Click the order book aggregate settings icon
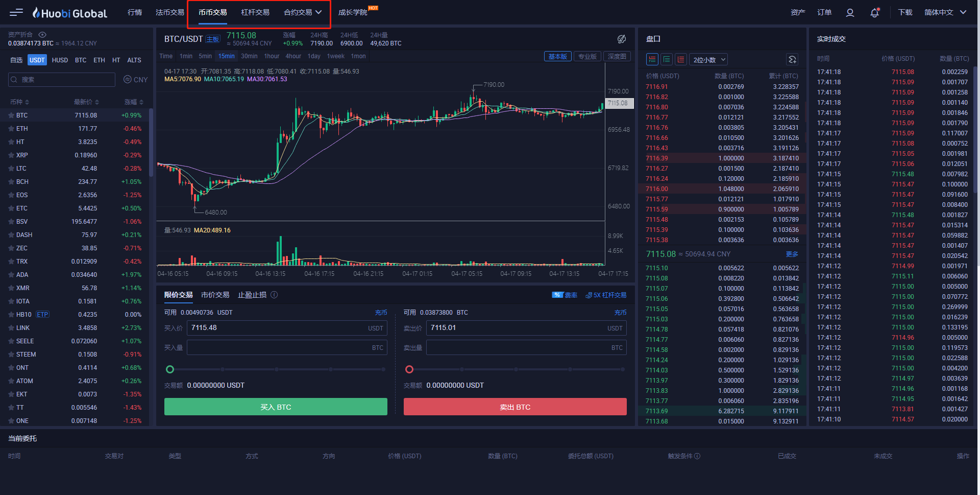980x495 pixels. pos(792,60)
